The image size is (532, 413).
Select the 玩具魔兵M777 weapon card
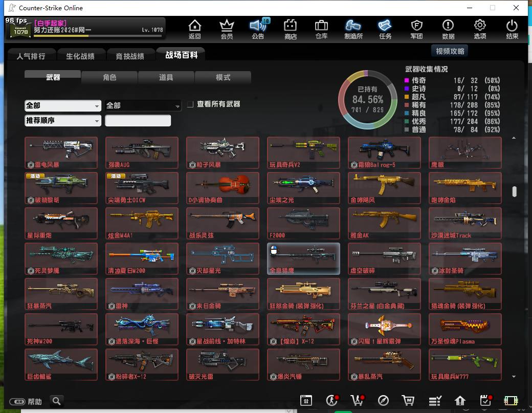465,364
